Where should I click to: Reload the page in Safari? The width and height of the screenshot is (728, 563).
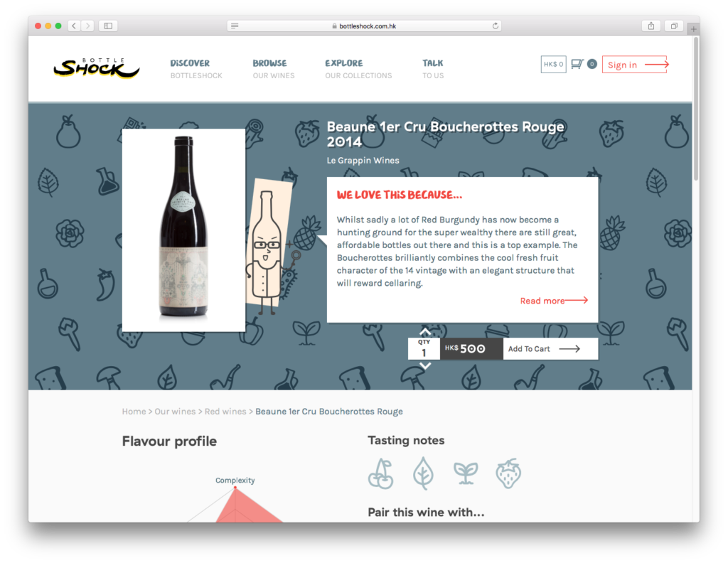pos(496,26)
